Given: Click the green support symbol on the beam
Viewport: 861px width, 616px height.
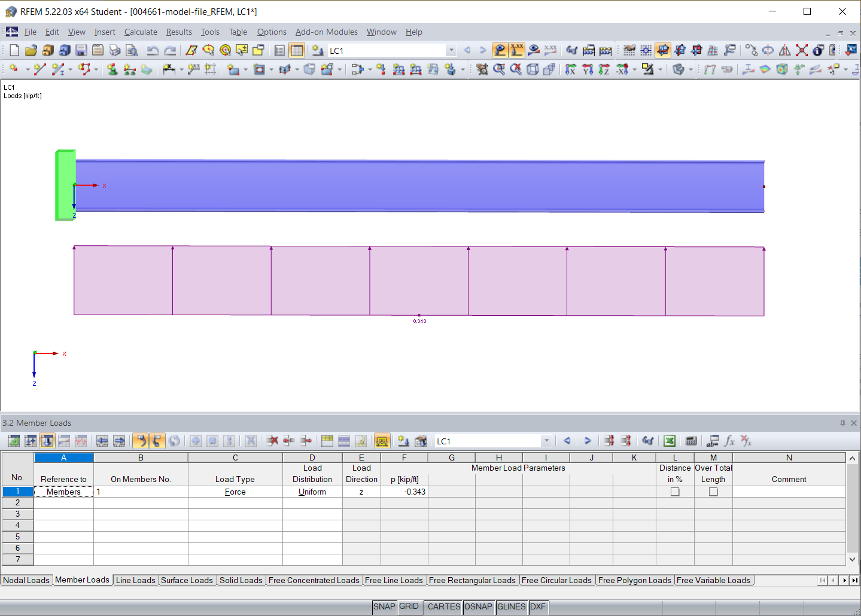Looking at the screenshot, I should click(x=66, y=185).
